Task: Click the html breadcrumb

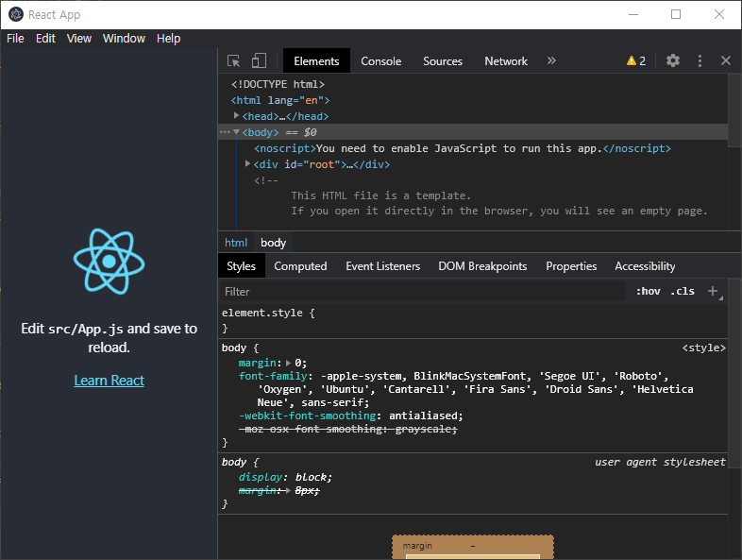Action: pos(236,243)
